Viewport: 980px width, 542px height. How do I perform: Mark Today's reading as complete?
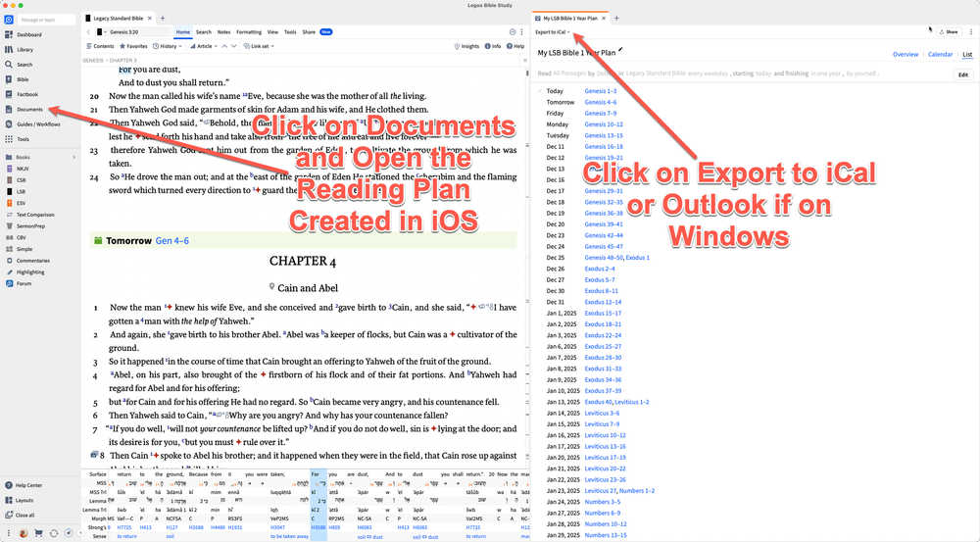click(540, 90)
